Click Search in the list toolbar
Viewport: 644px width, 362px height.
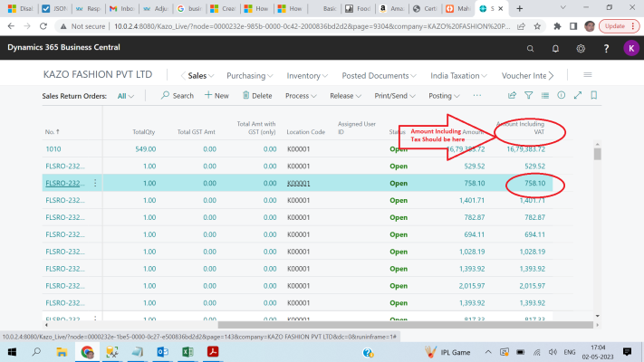(x=178, y=96)
